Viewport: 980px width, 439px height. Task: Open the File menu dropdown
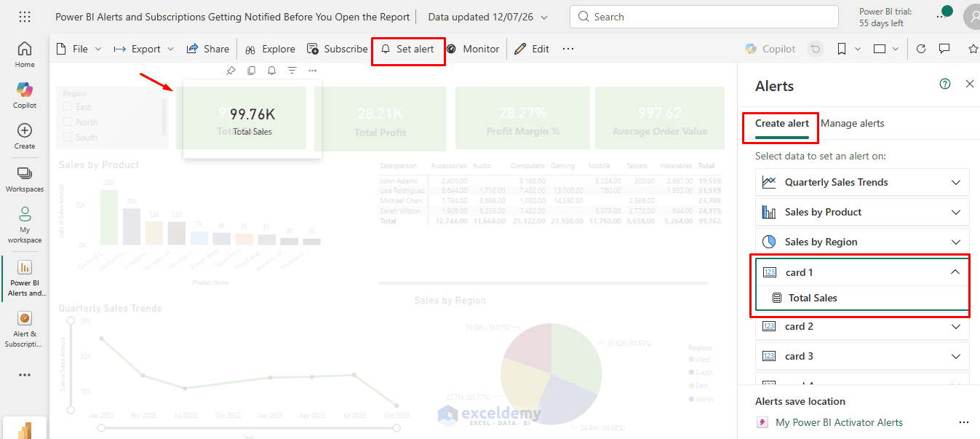coord(79,49)
